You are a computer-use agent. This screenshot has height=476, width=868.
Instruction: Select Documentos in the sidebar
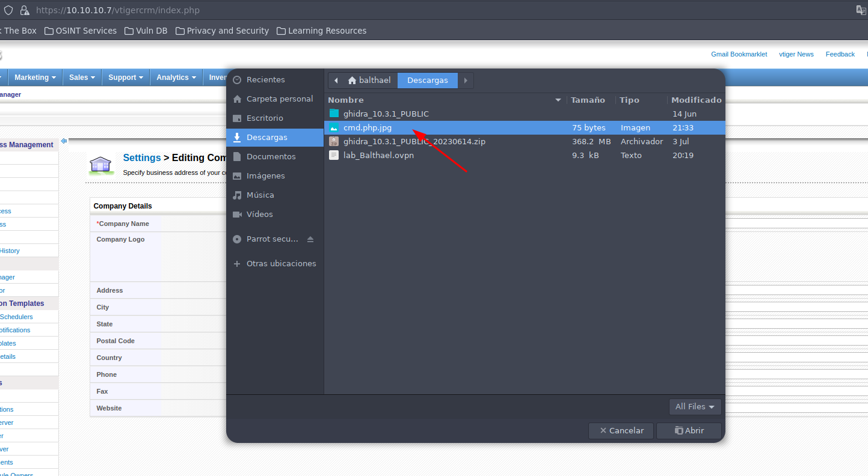click(x=271, y=156)
